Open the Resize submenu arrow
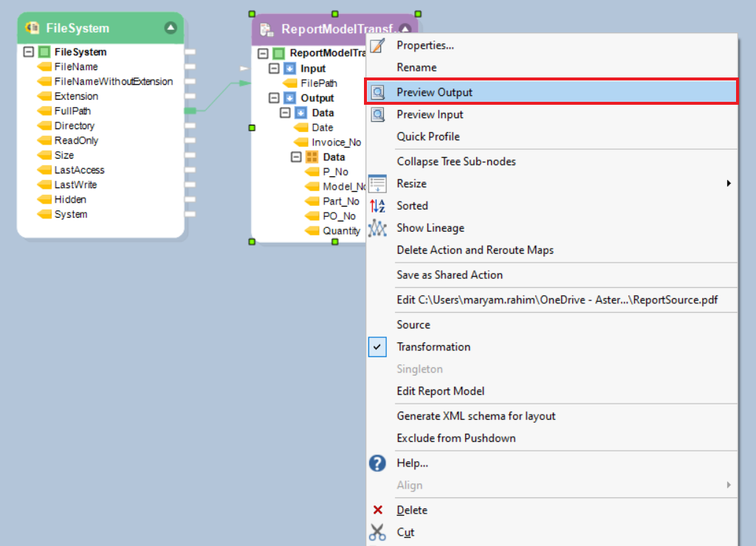Viewport: 756px width, 546px height. [x=729, y=184]
